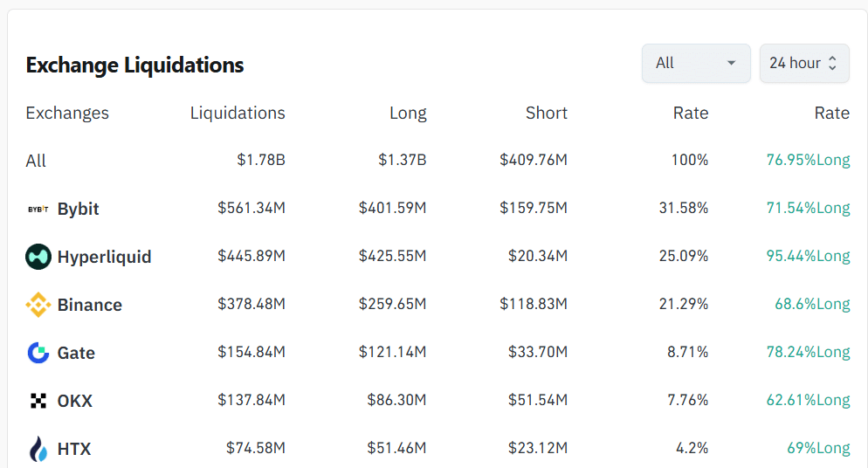Sort by the Long column header

point(408,113)
